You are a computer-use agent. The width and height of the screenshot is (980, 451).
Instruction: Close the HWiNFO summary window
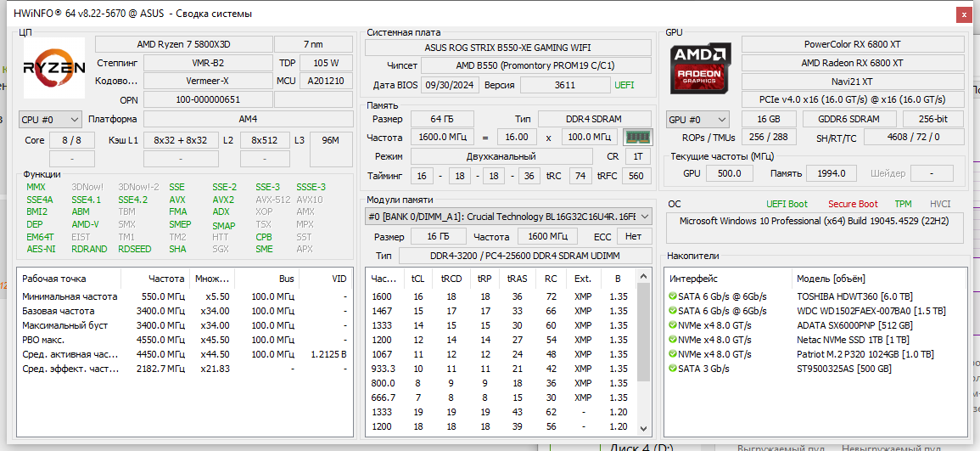click(x=965, y=14)
